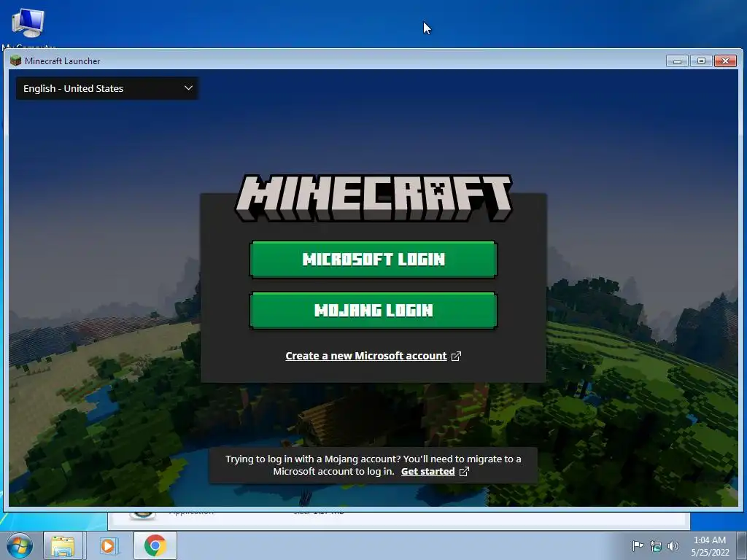The height and width of the screenshot is (560, 747).
Task: Follow the Get started migration link
Action: (427, 472)
